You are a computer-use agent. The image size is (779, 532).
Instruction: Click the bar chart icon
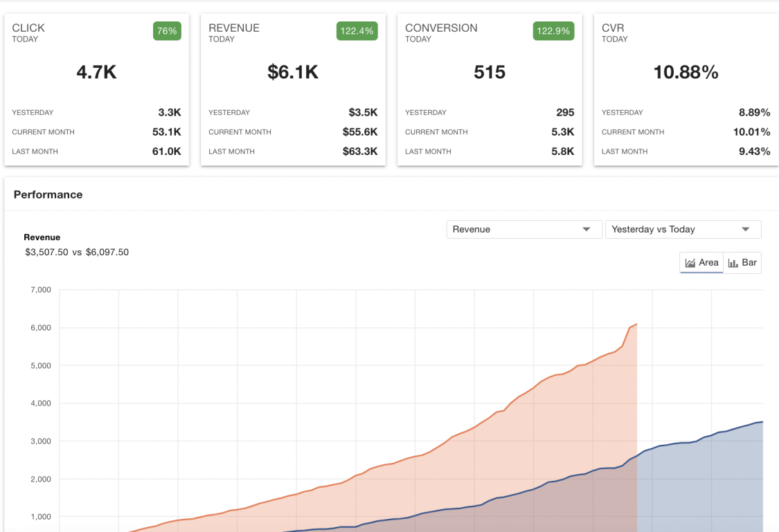pos(733,263)
